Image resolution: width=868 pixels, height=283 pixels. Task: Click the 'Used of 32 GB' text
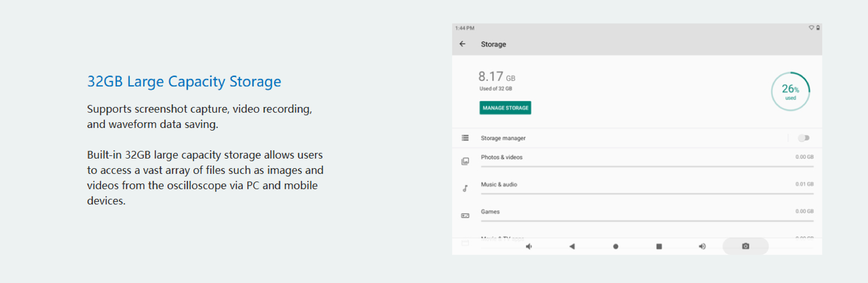coord(496,89)
